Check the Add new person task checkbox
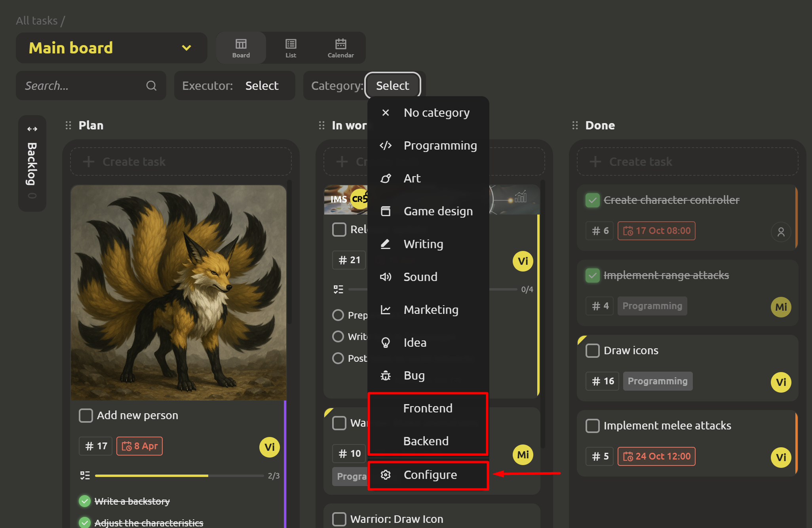Image resolution: width=812 pixels, height=528 pixels. click(x=86, y=416)
